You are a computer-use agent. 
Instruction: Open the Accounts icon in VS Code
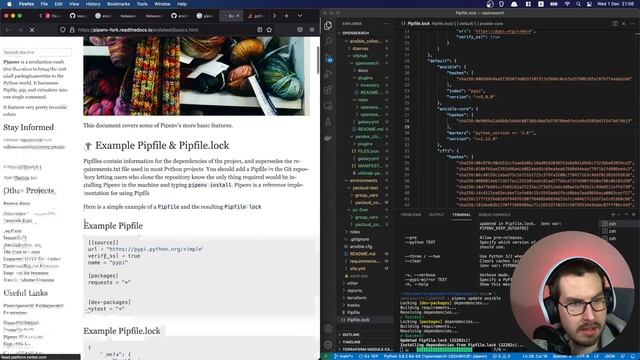pyautogui.click(x=328, y=329)
